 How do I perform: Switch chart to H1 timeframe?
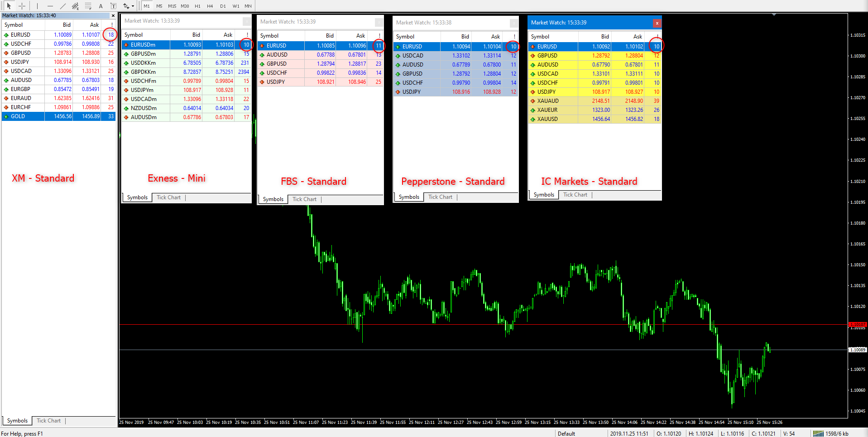click(197, 6)
